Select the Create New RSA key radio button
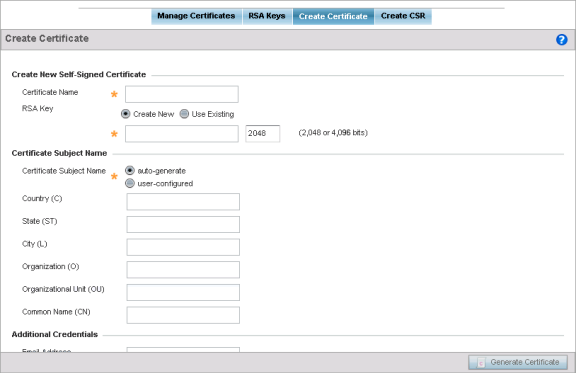Viewport: 576px width, 373px height. [126, 114]
